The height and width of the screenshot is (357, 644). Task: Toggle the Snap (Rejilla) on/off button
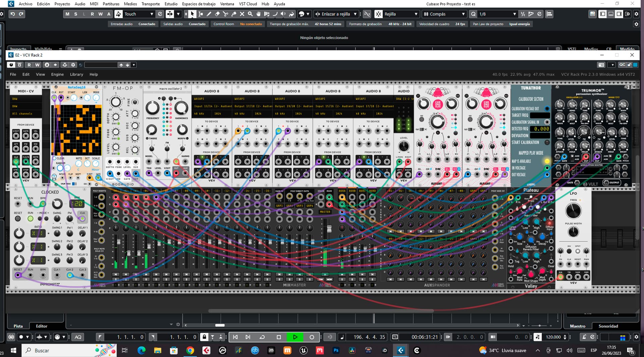(378, 14)
